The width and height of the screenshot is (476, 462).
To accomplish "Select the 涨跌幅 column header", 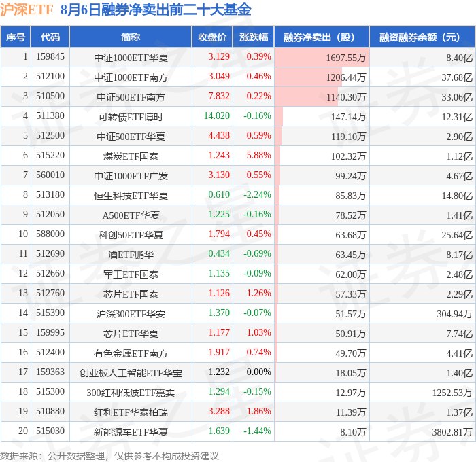I will (x=254, y=37).
